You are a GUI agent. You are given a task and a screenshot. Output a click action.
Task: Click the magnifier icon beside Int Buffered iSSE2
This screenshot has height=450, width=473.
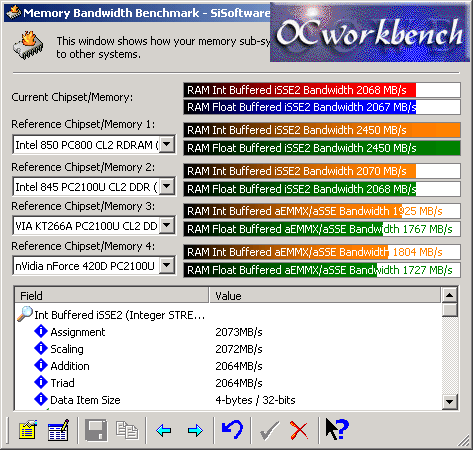[24, 314]
